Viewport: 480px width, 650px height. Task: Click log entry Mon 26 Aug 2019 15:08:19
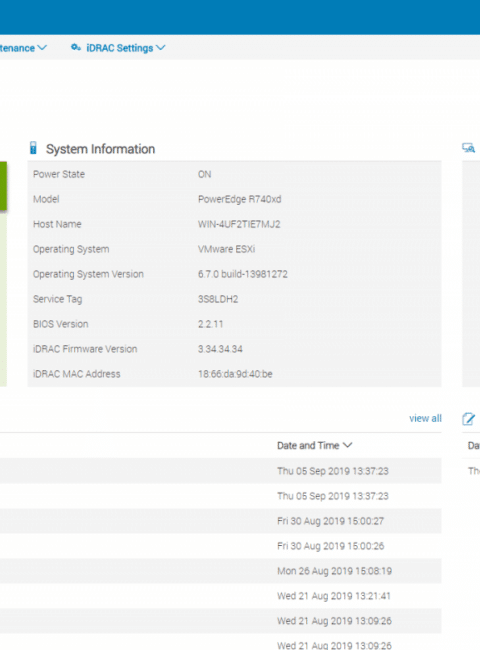[334, 571]
